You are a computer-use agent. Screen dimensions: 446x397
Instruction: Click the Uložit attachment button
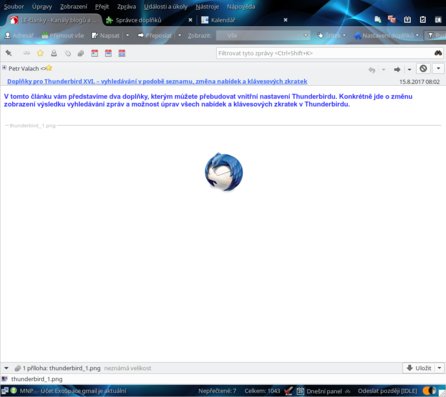coord(419,368)
